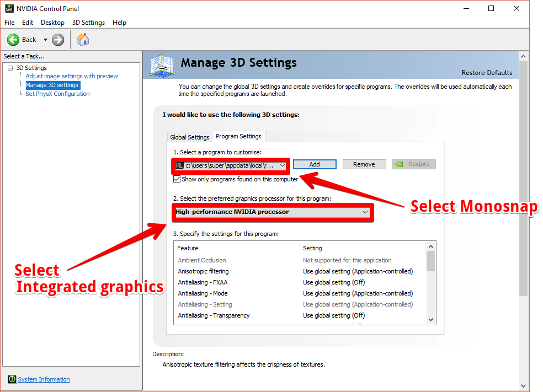Open the Home icon in the toolbar
Image resolution: width=543 pixels, height=392 pixels.
83,40
